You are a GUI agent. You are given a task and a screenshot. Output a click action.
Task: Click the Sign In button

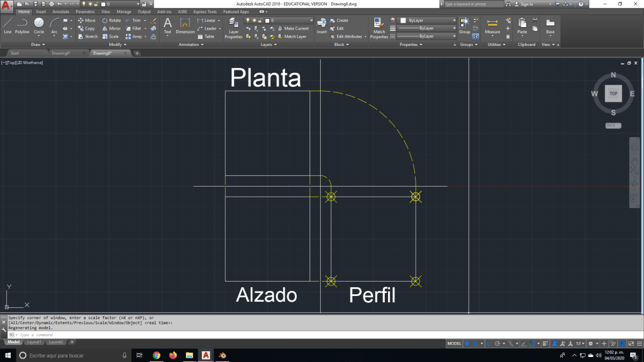526,4
